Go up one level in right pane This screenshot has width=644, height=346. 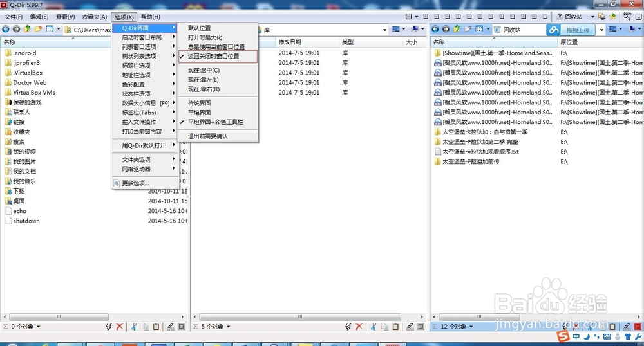pyautogui.click(x=457, y=29)
